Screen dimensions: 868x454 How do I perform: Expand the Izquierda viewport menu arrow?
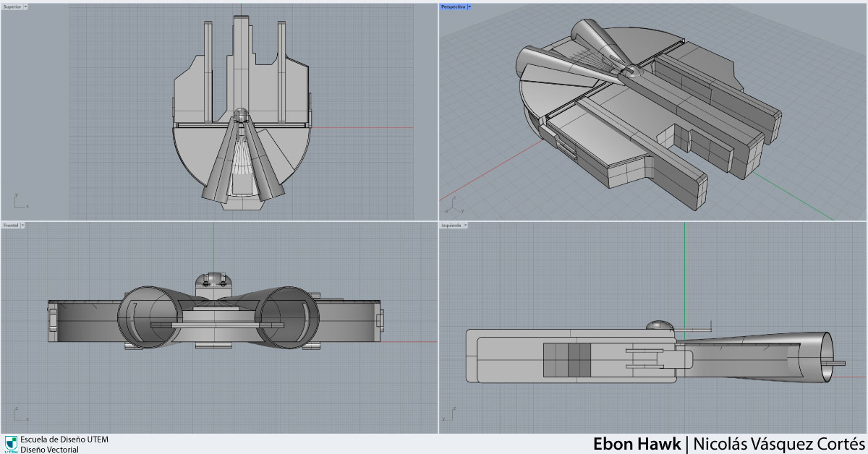[x=464, y=226]
